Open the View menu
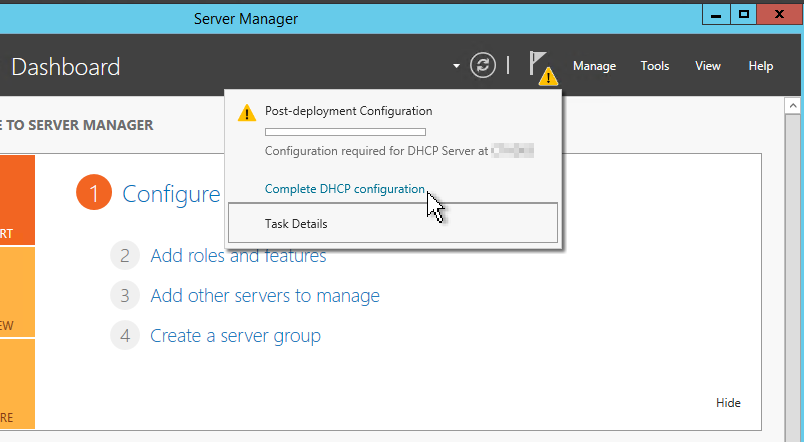Screen dimensions: 804x442 pyautogui.click(x=708, y=66)
